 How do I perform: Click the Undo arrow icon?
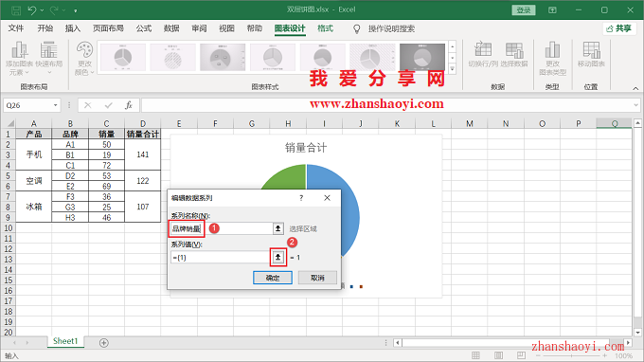coord(32,10)
